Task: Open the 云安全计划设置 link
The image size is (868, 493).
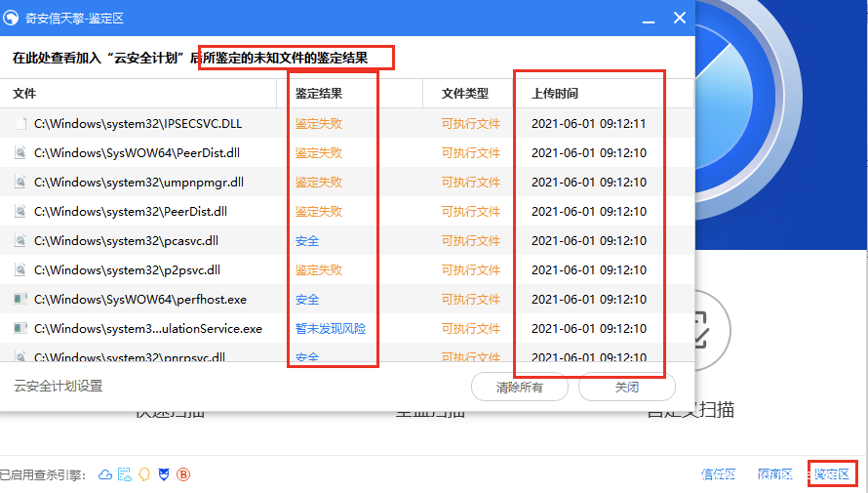Action: click(59, 387)
